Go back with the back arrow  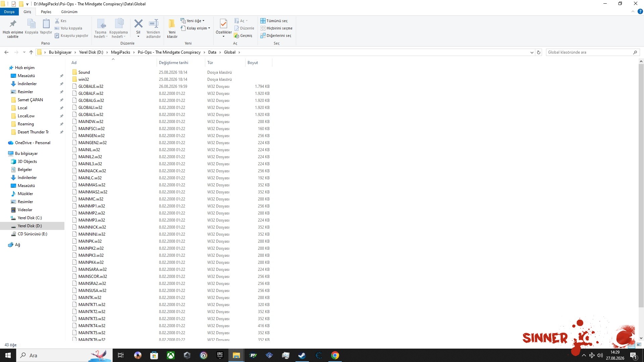click(6, 52)
